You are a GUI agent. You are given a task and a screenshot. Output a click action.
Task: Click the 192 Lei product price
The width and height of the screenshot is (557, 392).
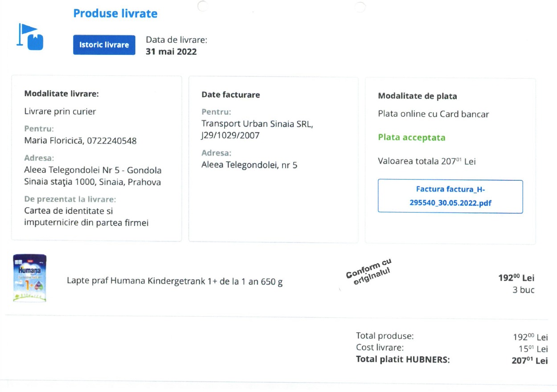tap(516, 278)
